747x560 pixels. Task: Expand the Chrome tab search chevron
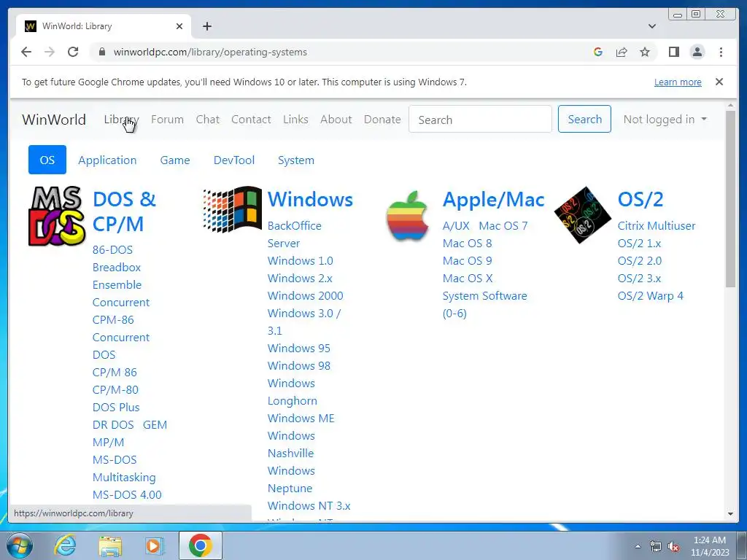[651, 26]
